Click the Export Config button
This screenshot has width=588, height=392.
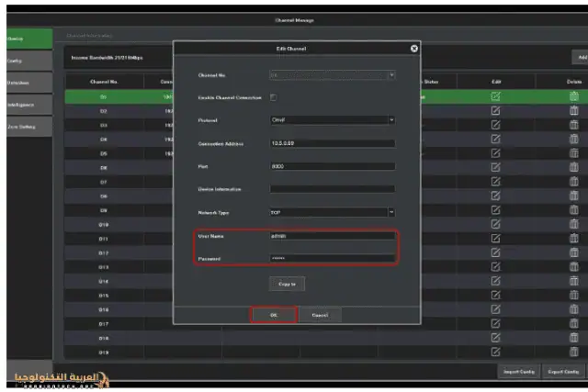click(x=563, y=372)
